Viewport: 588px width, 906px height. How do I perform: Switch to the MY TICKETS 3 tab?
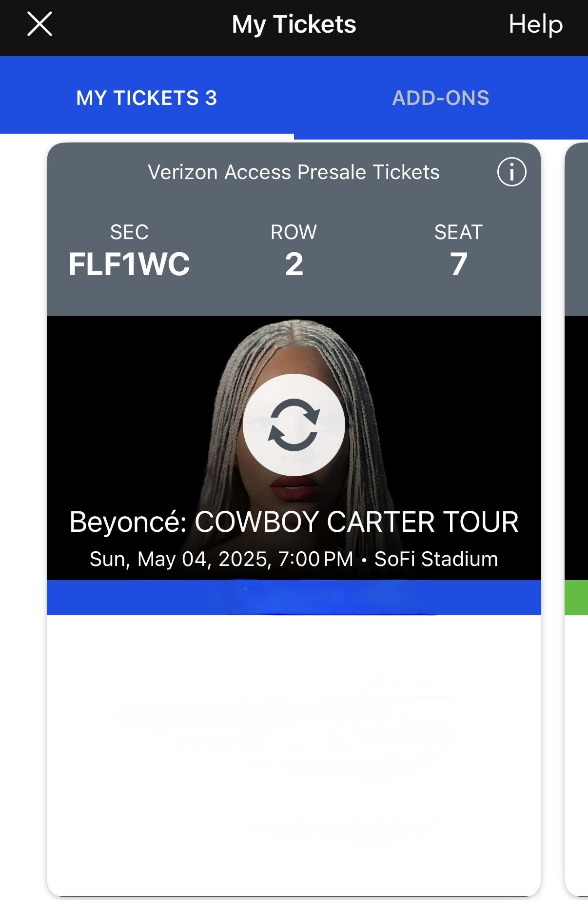point(147,98)
